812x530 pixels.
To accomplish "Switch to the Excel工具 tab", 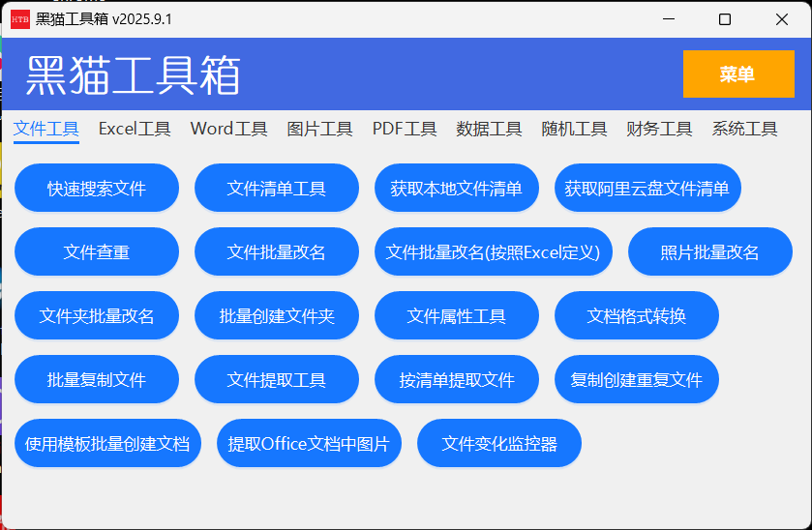I will point(135,129).
